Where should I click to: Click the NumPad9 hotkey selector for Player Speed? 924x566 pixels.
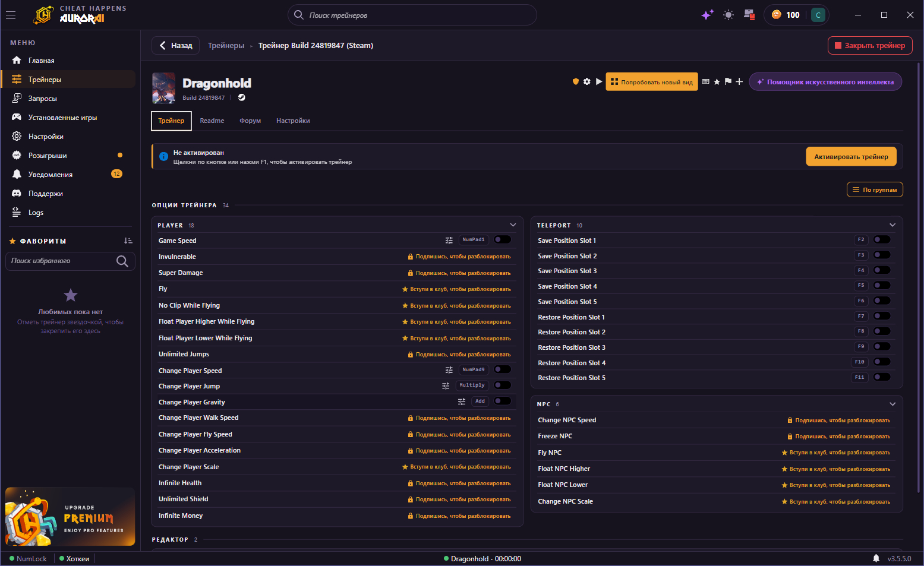tap(474, 370)
